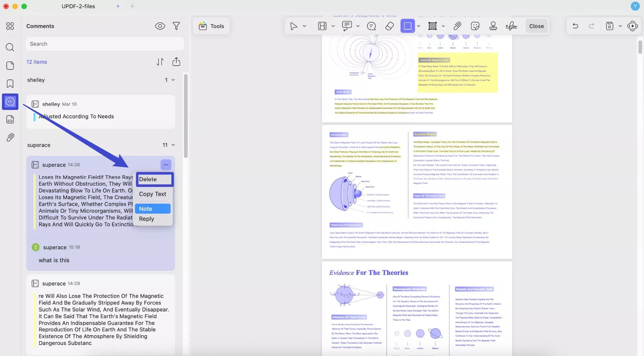Image resolution: width=644 pixels, height=356 pixels.
Task: Open the signature tool
Action: pyautogui.click(x=511, y=26)
